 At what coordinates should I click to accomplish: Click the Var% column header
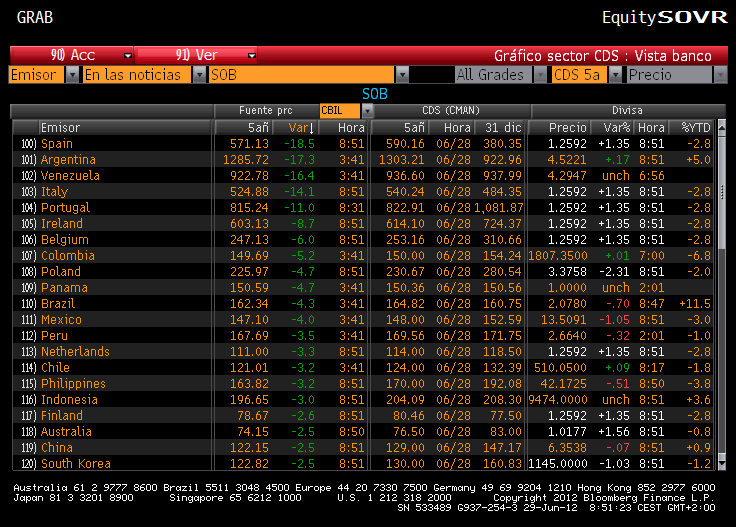coord(612,128)
